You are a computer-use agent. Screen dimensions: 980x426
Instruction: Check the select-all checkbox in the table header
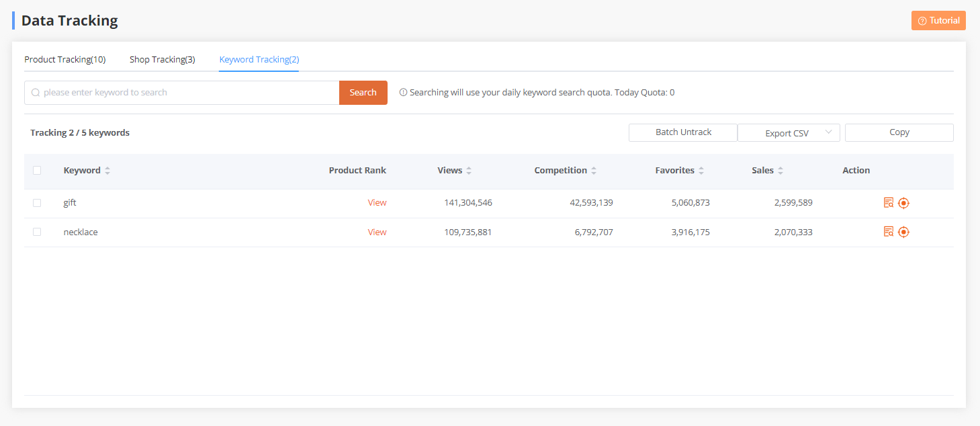tap(37, 171)
